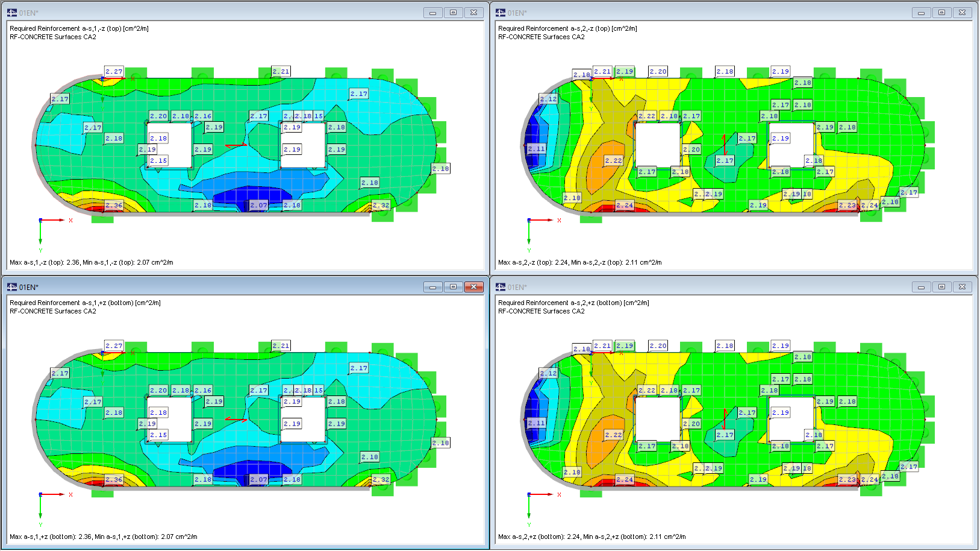Select the 2.32 value label in a-s,1,-z (top) view
This screenshot has height=551, width=980.
tap(381, 206)
